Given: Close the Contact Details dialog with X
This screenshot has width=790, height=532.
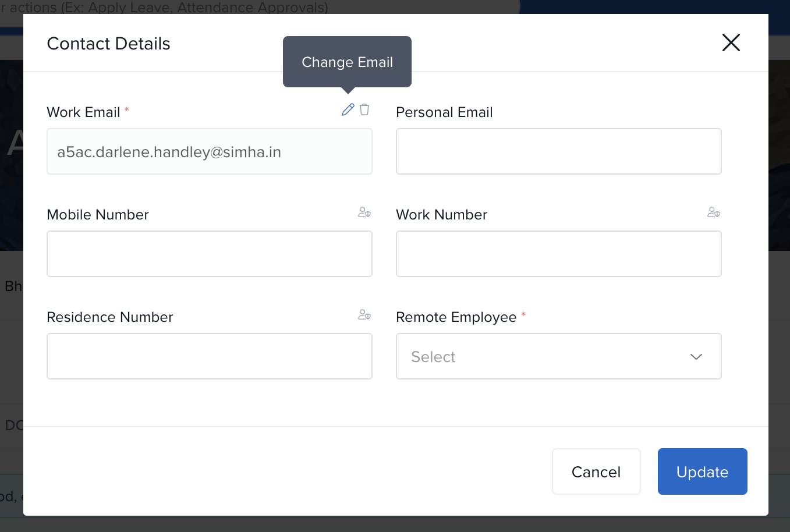Looking at the screenshot, I should (x=731, y=42).
